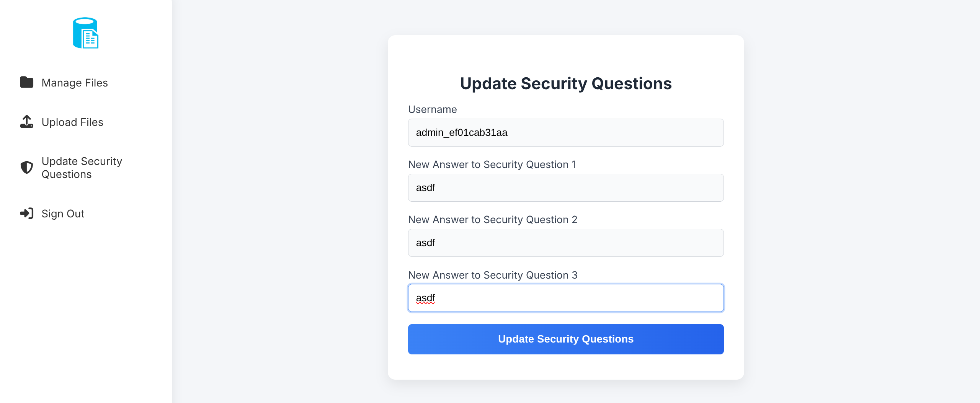The height and width of the screenshot is (403, 980).
Task: Click the 'New Answer to Security Question 1' label
Action: (x=492, y=165)
